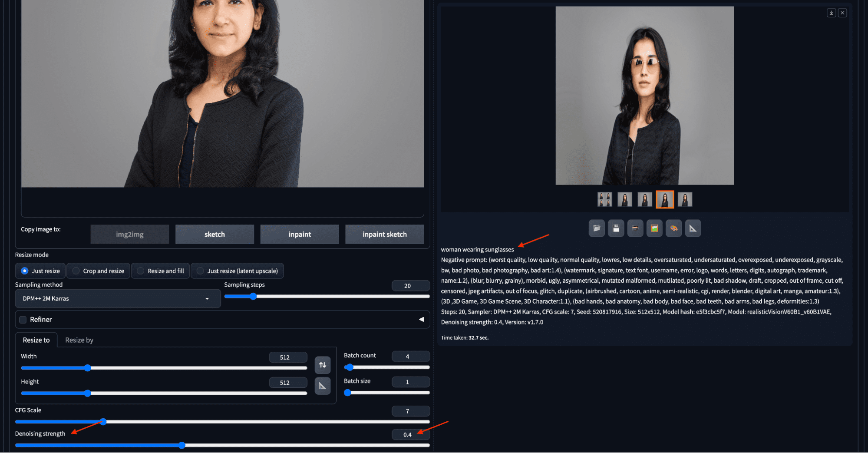Viewport: 868px width, 453px height.
Task: Click the large generated sunglasses image preview
Action: (645, 96)
